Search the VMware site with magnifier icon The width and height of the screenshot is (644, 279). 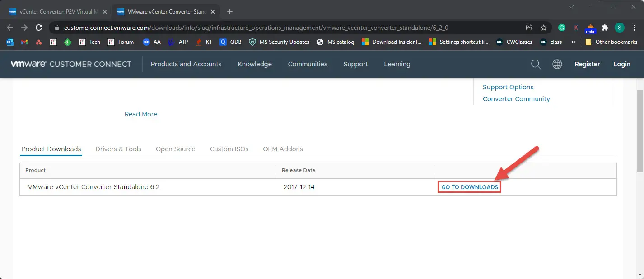tap(536, 64)
